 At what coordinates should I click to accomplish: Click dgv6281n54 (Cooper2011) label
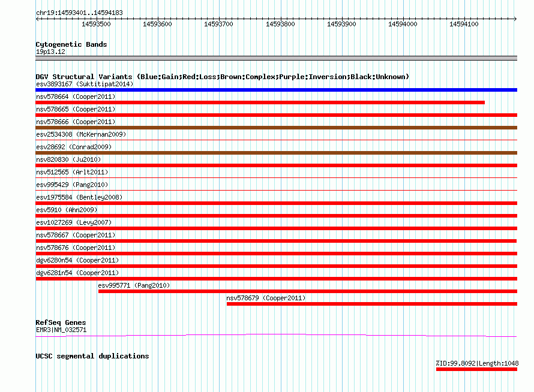click(77, 273)
